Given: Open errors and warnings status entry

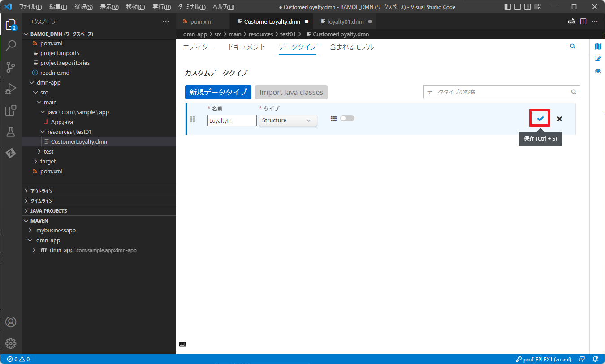Looking at the screenshot, I should pyautogui.click(x=18, y=359).
